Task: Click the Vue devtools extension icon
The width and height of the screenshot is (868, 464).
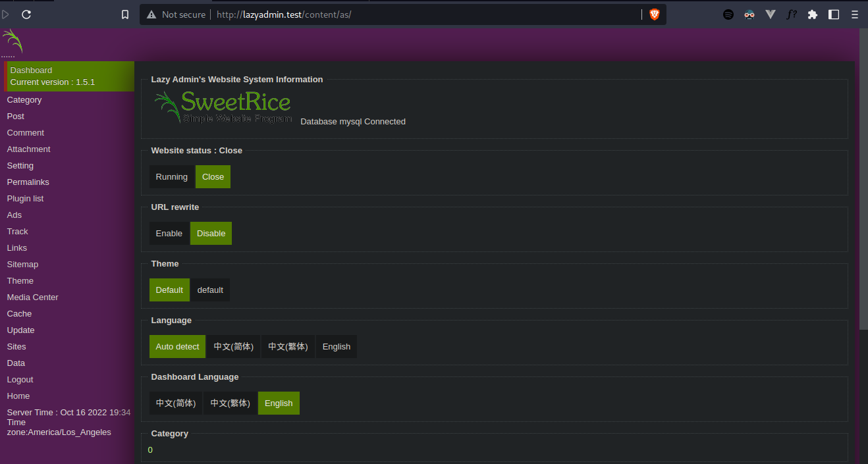Action: point(770,14)
